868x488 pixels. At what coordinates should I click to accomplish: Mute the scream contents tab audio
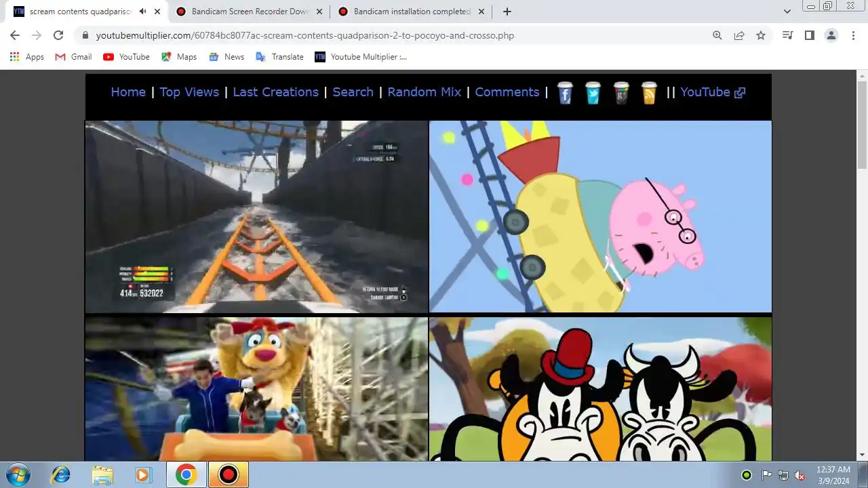pos(142,12)
